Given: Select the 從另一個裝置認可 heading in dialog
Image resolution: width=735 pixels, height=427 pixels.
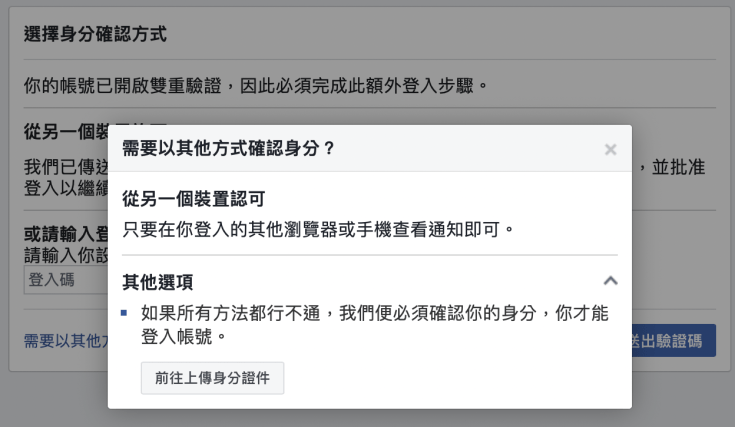Looking at the screenshot, I should coord(193,199).
